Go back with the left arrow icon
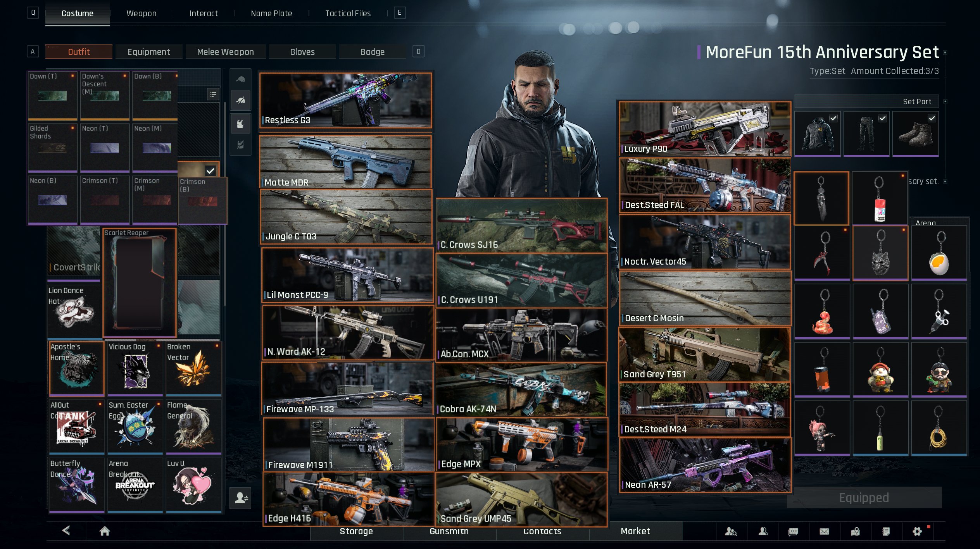This screenshot has height=549, width=980. click(66, 530)
